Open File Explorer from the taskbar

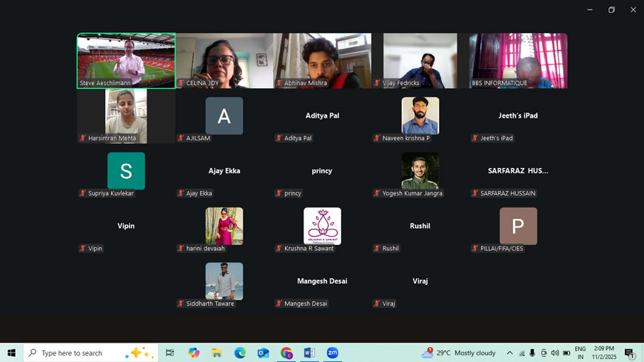(x=217, y=353)
